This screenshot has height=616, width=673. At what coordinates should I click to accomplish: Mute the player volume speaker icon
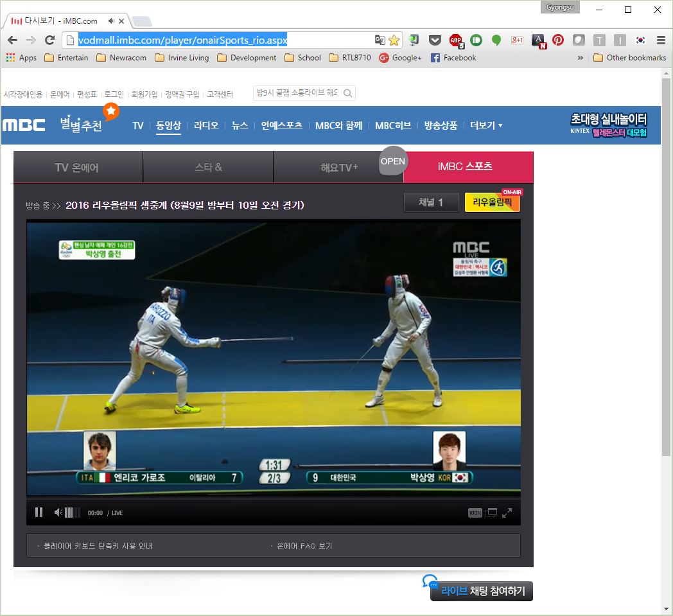click(x=58, y=513)
